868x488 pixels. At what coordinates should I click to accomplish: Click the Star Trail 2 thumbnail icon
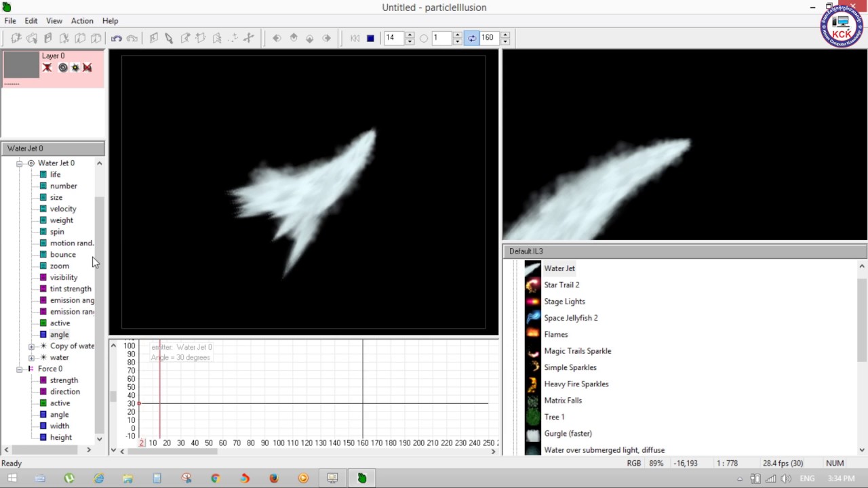(532, 285)
